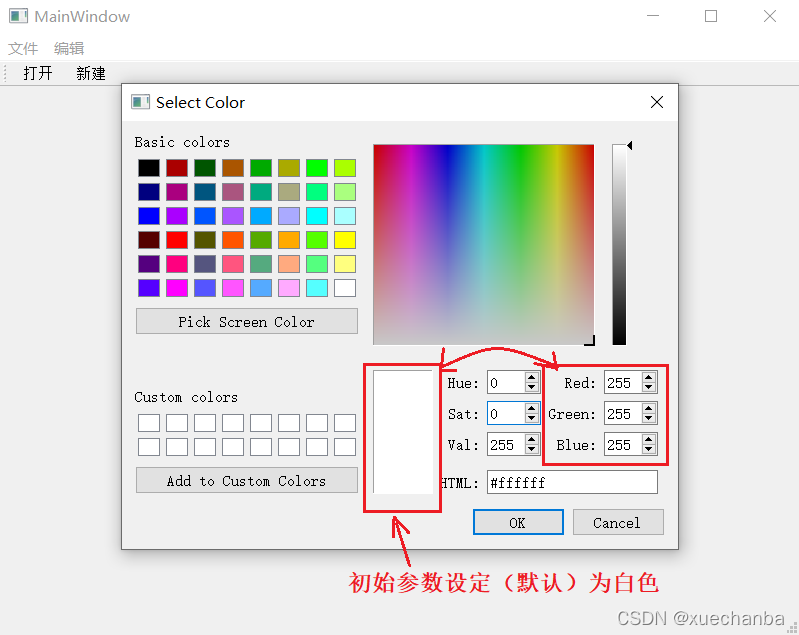Maximize the MainWindow window

[711, 16]
